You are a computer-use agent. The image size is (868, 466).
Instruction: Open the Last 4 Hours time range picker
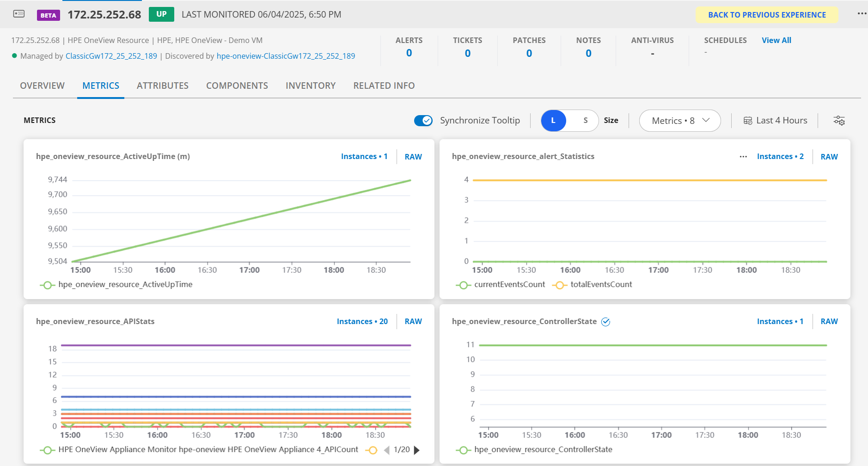pos(781,120)
